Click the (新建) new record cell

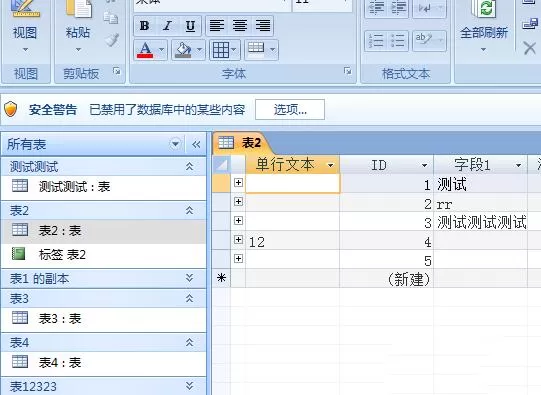click(x=386, y=278)
